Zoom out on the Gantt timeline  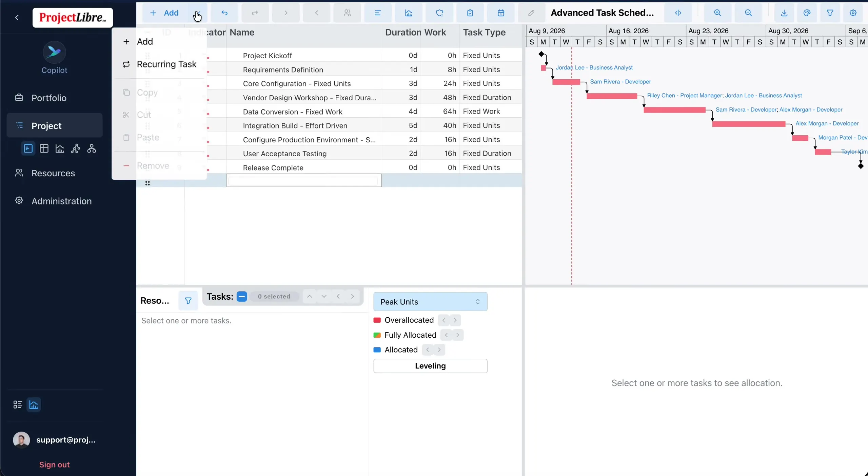click(x=748, y=13)
